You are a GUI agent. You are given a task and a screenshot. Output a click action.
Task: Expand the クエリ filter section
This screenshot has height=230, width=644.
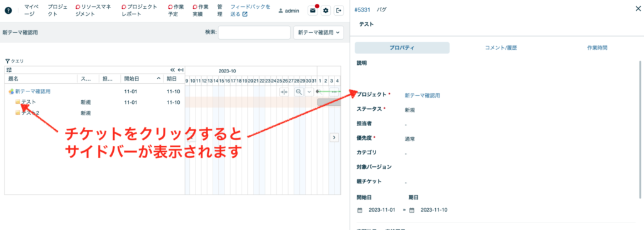tap(14, 61)
